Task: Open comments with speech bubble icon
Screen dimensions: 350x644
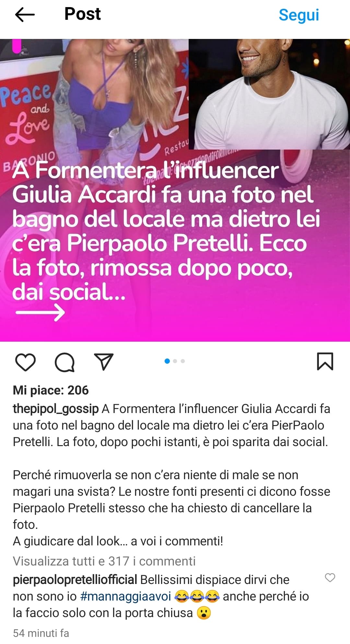Action: (64, 362)
